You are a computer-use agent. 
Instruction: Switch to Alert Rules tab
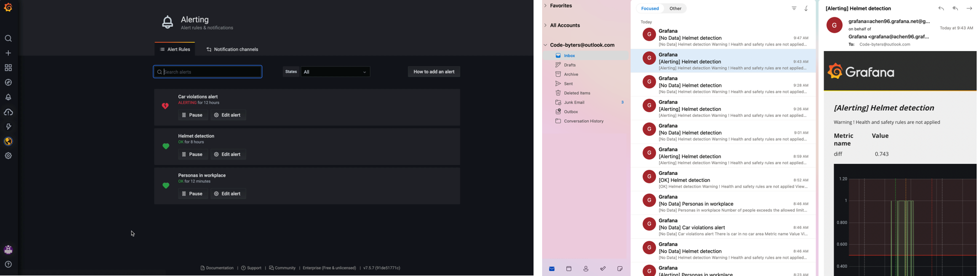point(175,50)
